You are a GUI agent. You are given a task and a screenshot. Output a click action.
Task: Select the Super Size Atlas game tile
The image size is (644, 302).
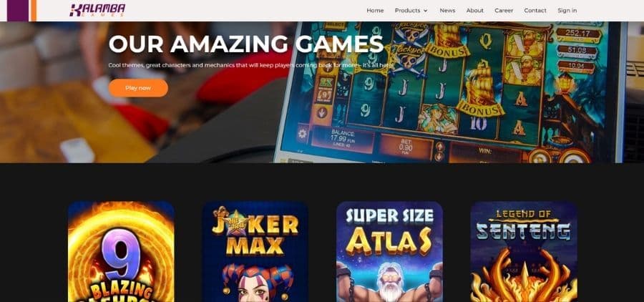click(x=389, y=251)
